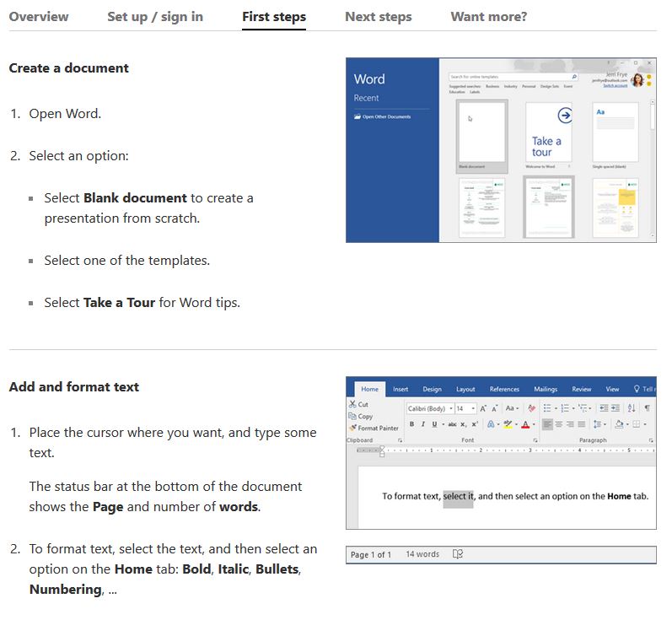Select the Blank document thumbnail
Viewport: 672px width, 620px height.
pos(481,136)
